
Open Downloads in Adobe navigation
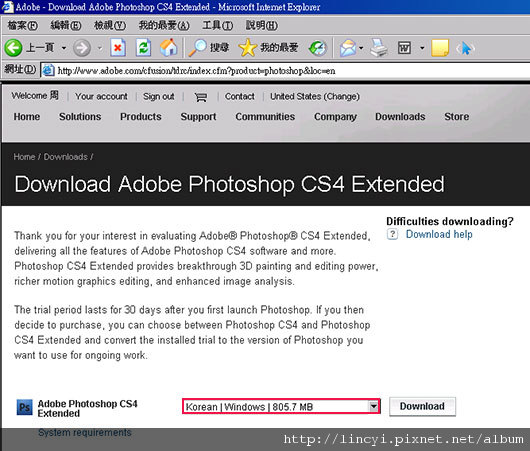400,117
